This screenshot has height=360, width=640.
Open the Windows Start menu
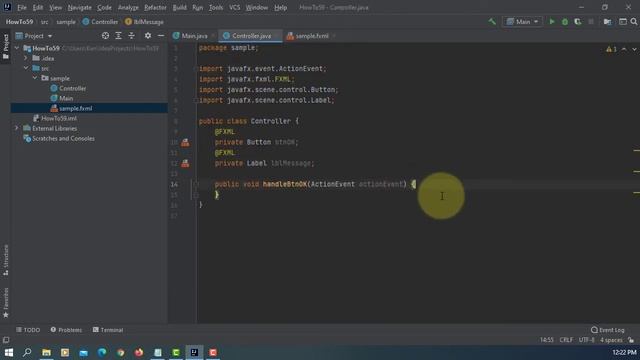[x=9, y=352]
